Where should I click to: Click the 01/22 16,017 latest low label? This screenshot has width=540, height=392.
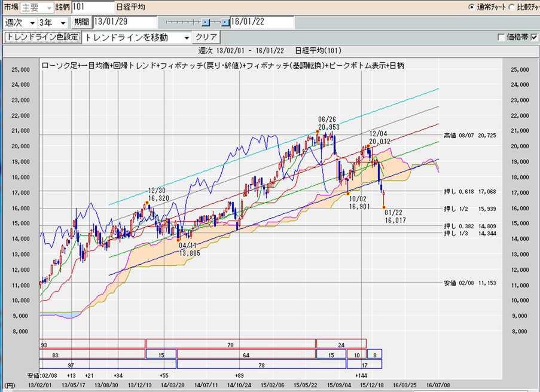pyautogui.click(x=395, y=216)
